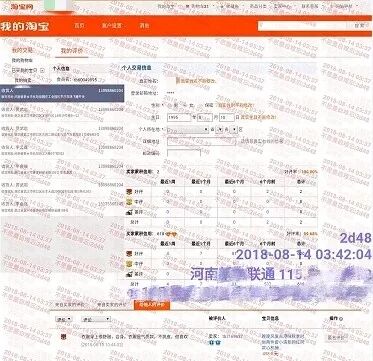
Task: Open the district dropdown before 区
Action: pos(234,129)
